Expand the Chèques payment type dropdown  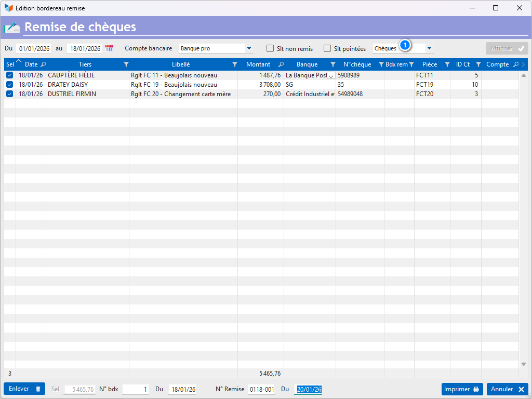click(429, 48)
